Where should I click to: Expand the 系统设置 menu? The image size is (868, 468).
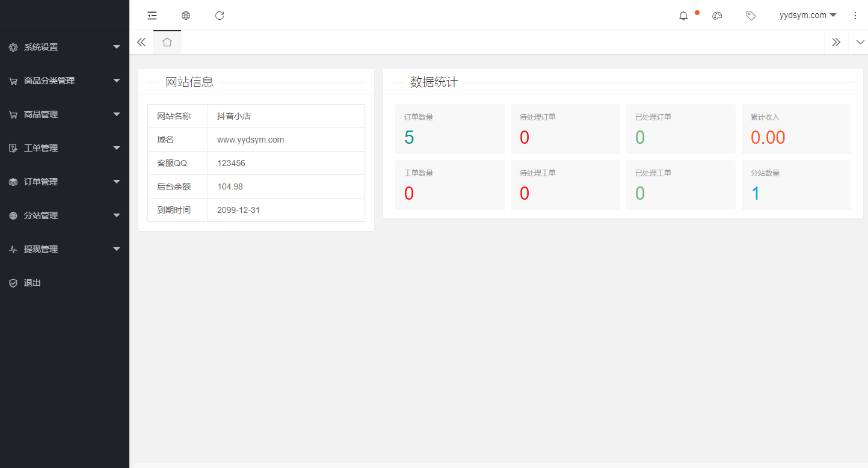[x=64, y=47]
